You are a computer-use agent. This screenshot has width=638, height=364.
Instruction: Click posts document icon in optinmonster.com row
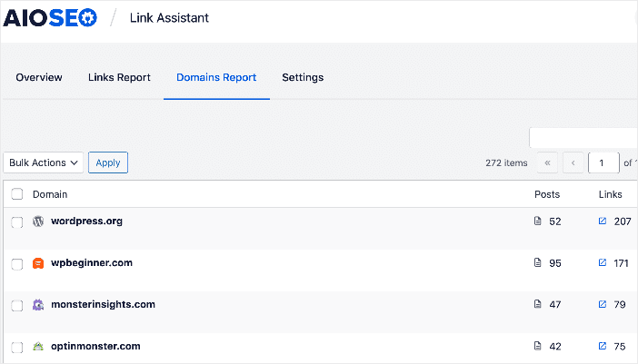point(537,346)
